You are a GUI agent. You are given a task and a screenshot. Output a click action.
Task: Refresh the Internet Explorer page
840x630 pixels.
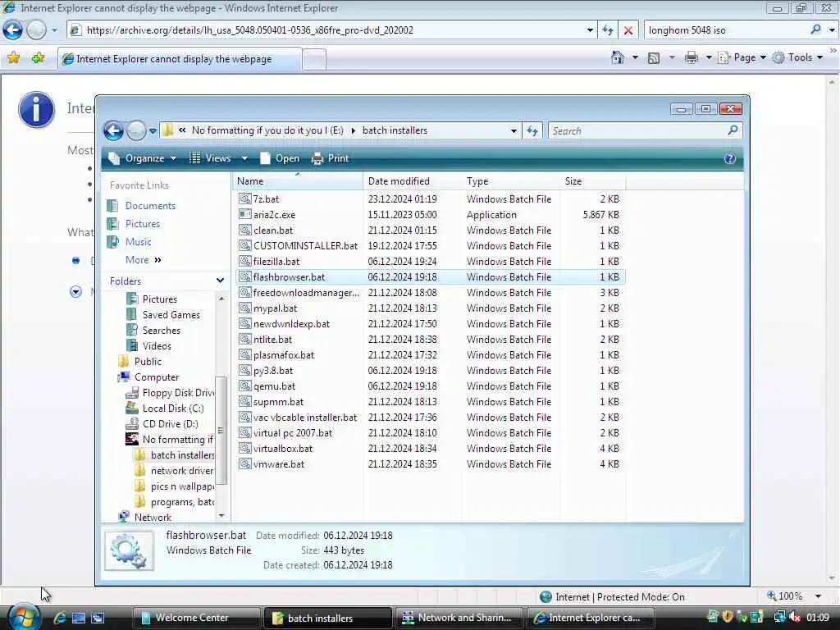pos(608,30)
